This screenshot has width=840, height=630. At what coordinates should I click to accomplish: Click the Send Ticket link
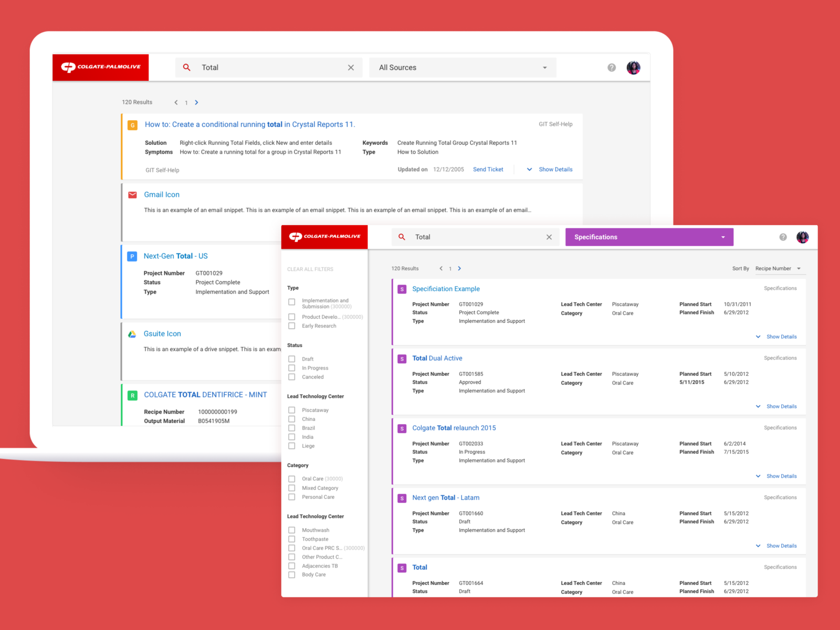[x=488, y=170]
